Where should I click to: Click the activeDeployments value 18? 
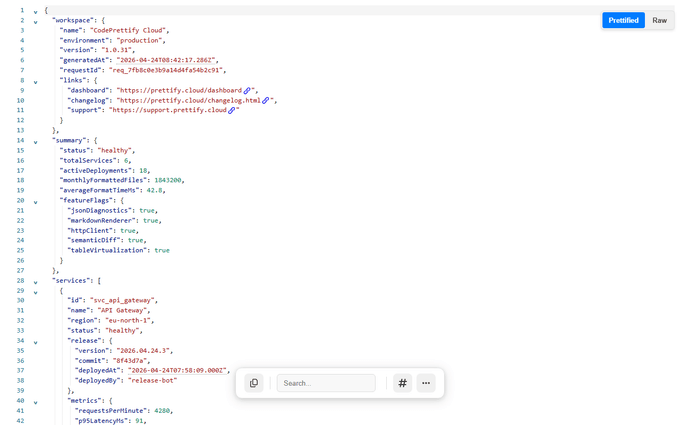point(143,170)
